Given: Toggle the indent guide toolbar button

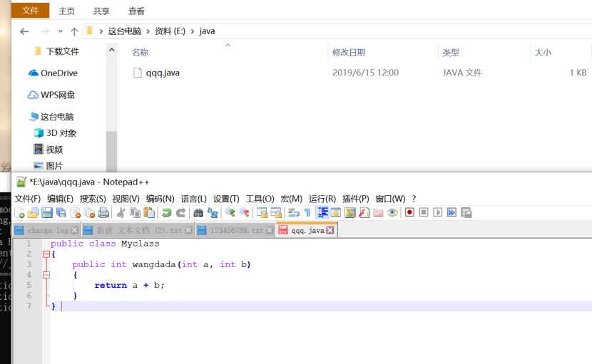Looking at the screenshot, I should pos(322,213).
